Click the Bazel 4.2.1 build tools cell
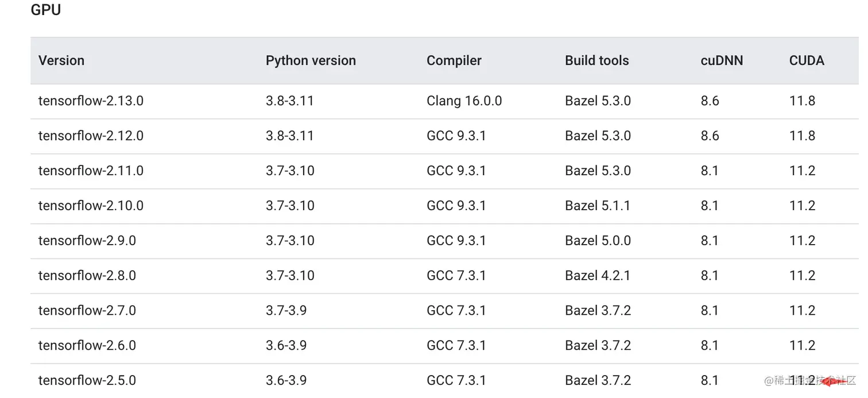Screen dimensions: 868x398 pyautogui.click(x=598, y=276)
